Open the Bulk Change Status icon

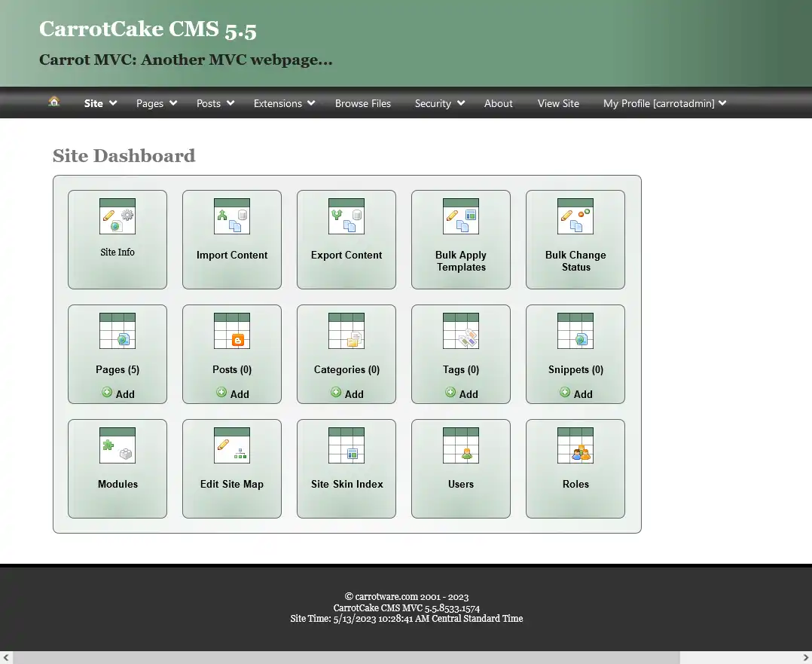pos(575,216)
